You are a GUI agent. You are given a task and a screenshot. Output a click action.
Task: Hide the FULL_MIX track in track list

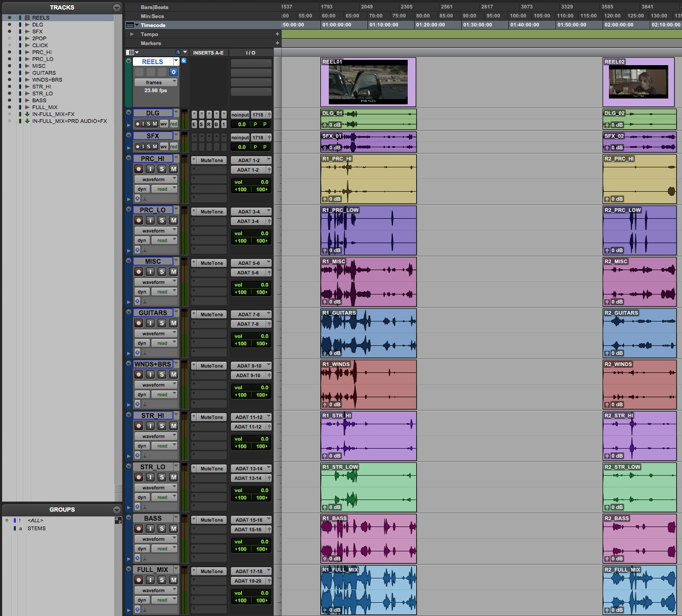(9, 108)
